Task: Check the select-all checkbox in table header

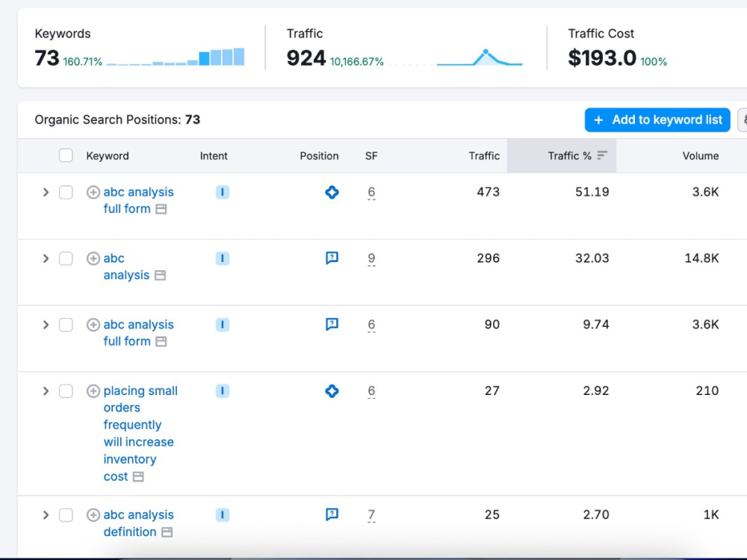Action: 66,155
